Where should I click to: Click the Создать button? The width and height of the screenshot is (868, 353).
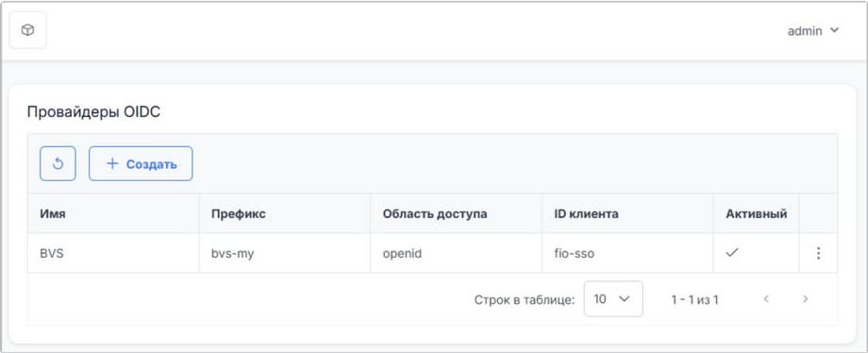(x=141, y=163)
